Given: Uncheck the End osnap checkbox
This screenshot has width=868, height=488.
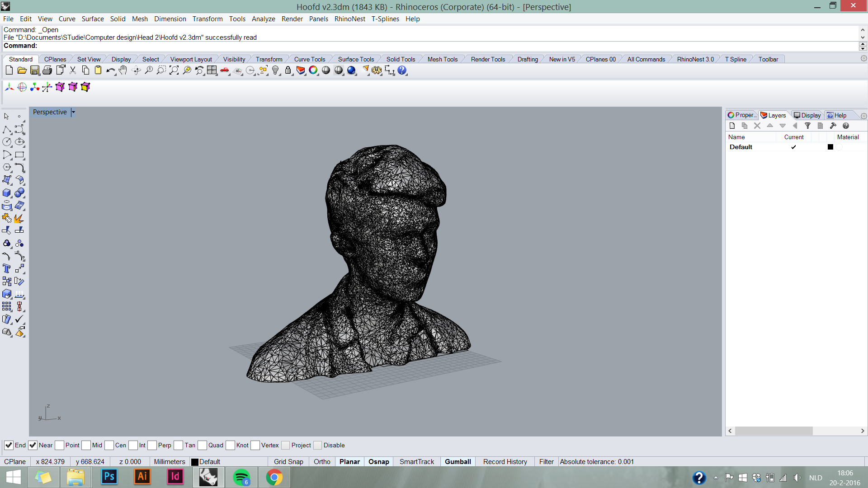Looking at the screenshot, I should 9,446.
